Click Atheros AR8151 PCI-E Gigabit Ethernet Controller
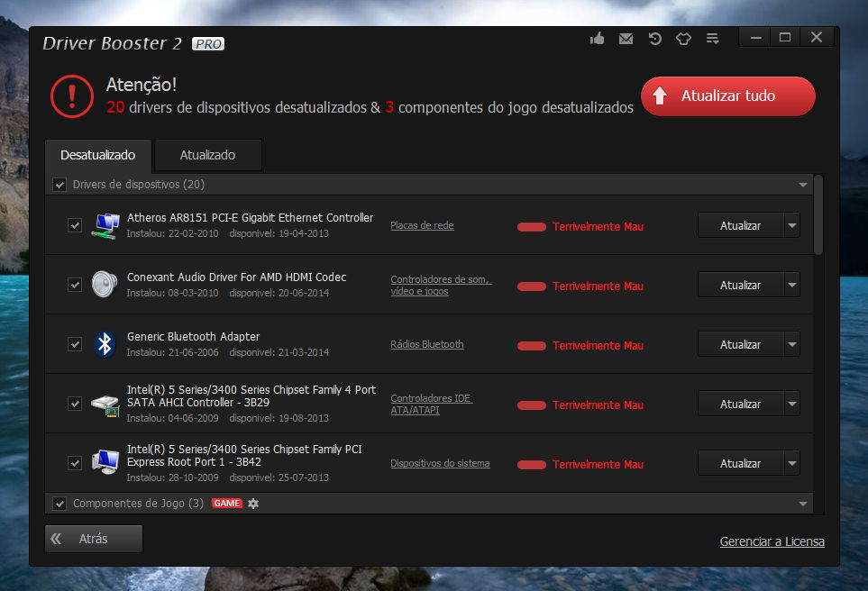Viewport: 868px width, 591px height. [251, 217]
